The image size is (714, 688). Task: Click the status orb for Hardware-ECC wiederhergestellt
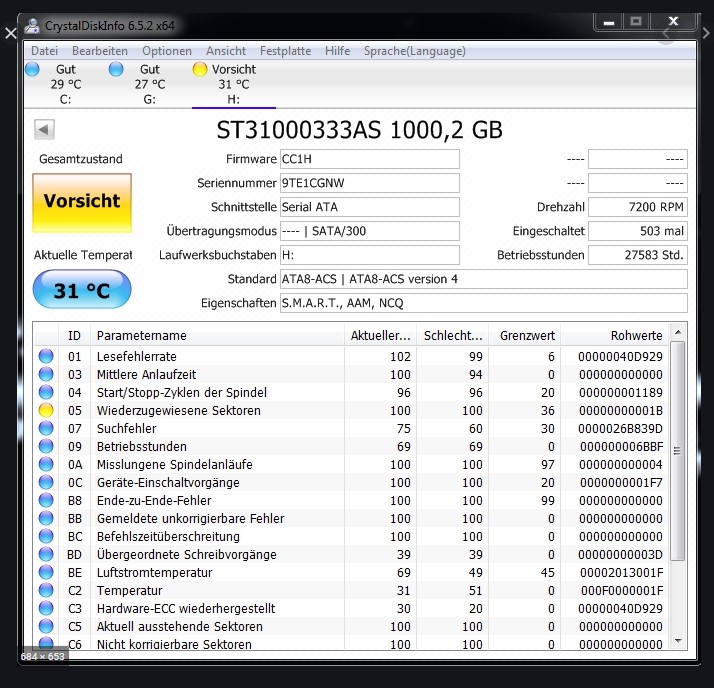point(46,608)
